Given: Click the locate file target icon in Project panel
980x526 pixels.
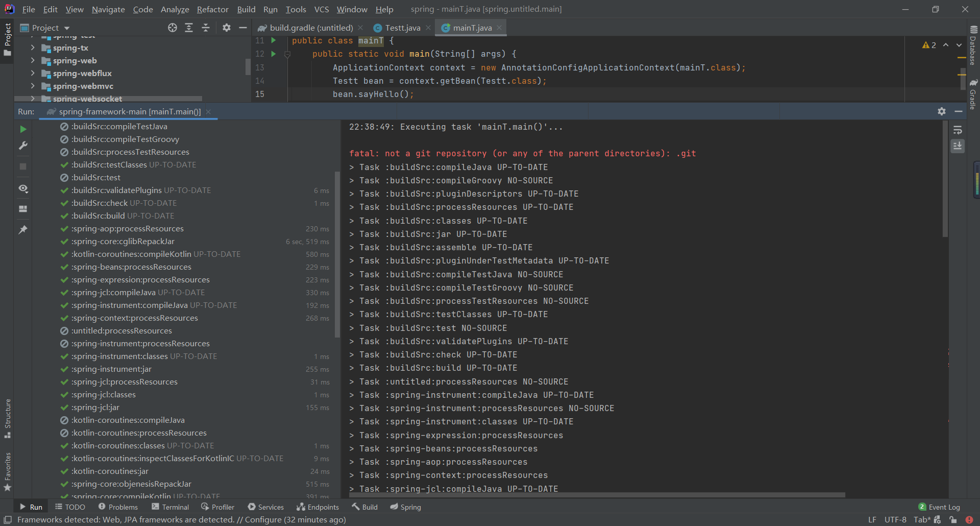Looking at the screenshot, I should [173, 28].
